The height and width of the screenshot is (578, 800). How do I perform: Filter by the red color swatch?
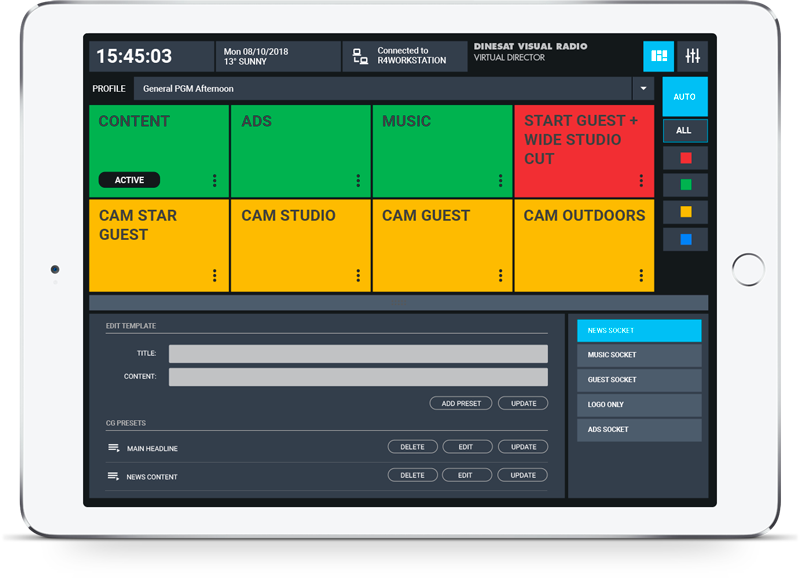pos(685,158)
